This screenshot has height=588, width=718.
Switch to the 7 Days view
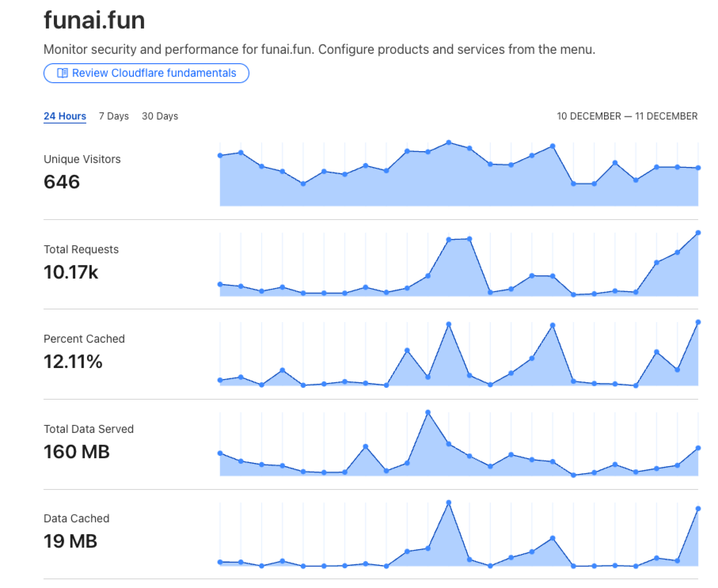(114, 116)
